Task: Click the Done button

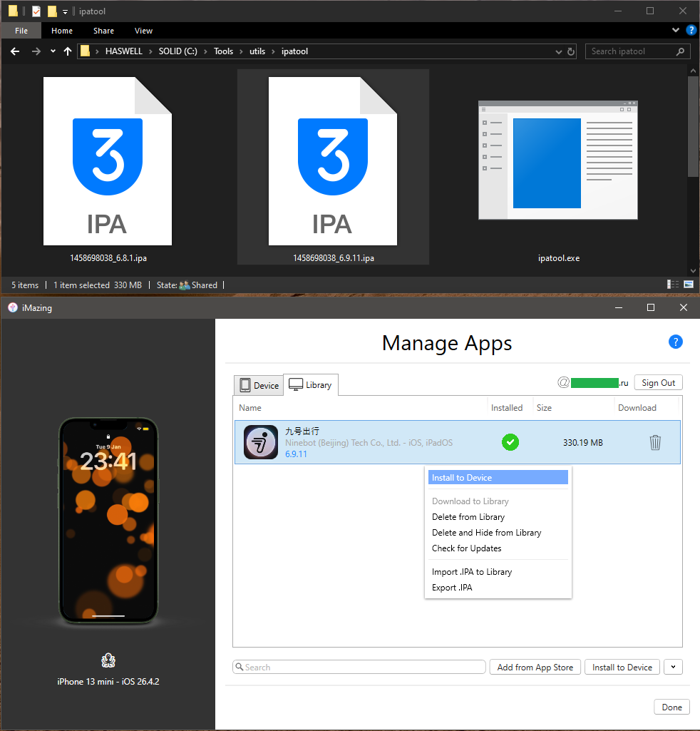Action: pyautogui.click(x=671, y=707)
